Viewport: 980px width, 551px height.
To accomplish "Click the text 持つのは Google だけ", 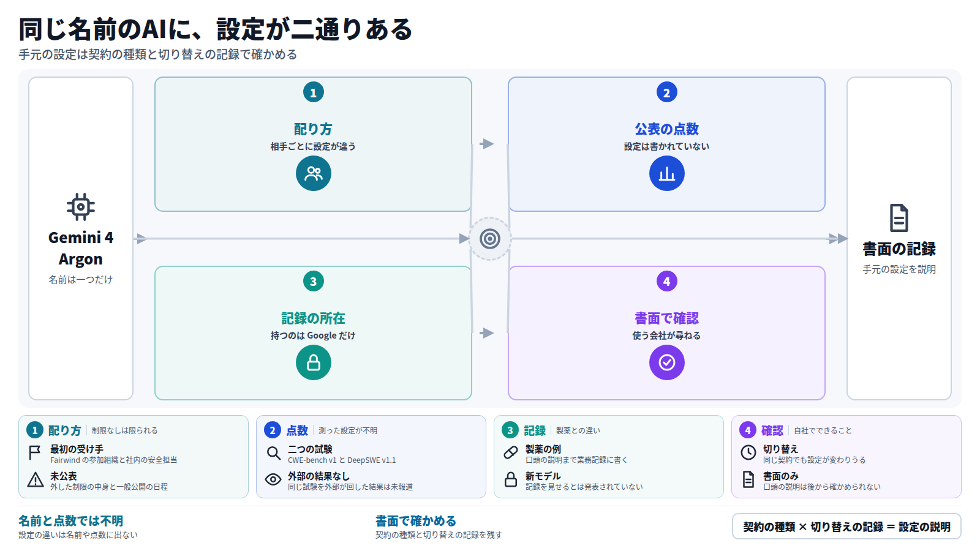I will [313, 335].
